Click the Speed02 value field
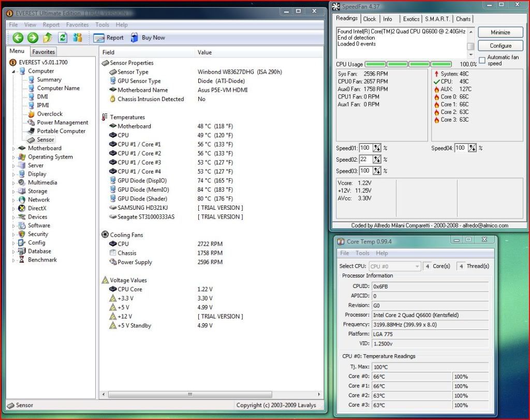The height and width of the screenshot is (420, 530). click(366, 160)
